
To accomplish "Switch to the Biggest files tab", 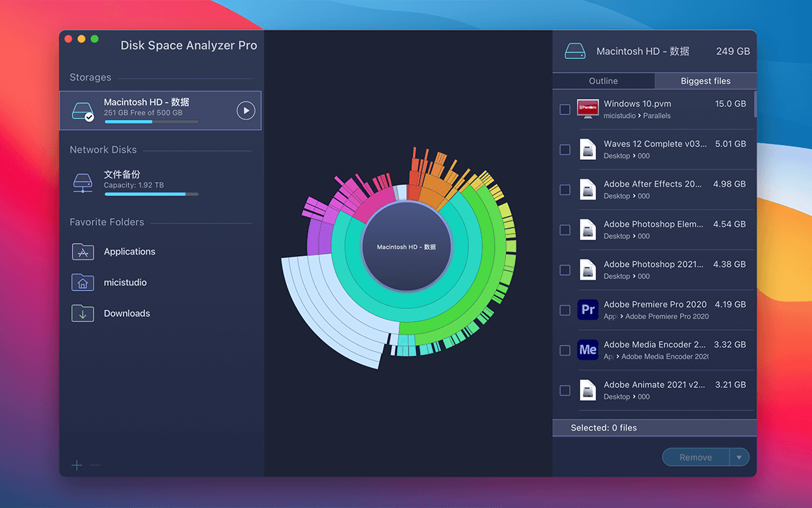I will click(706, 81).
